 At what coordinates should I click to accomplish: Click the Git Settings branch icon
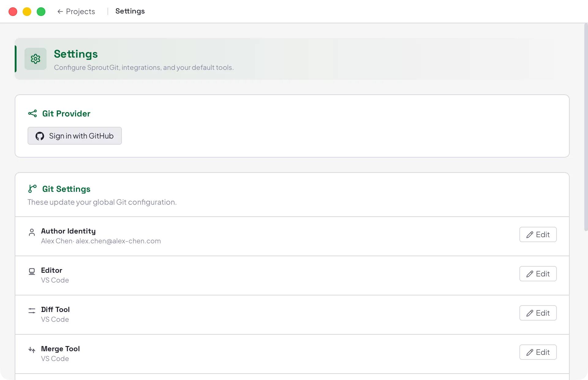pos(32,189)
